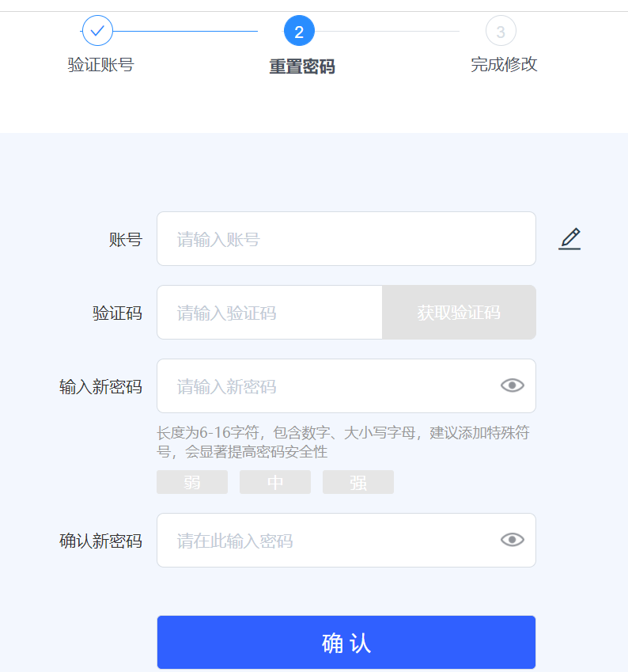
Task: Click the step 1 checkmark circle
Action: [x=97, y=30]
